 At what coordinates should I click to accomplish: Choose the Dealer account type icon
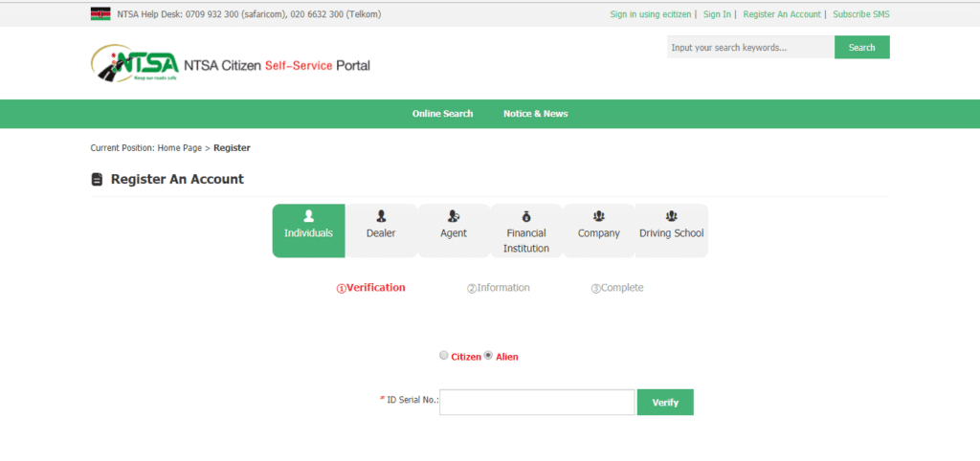click(x=381, y=216)
